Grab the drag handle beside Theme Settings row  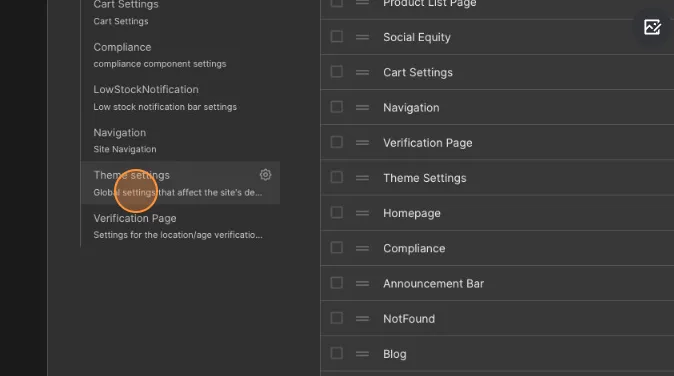click(362, 178)
